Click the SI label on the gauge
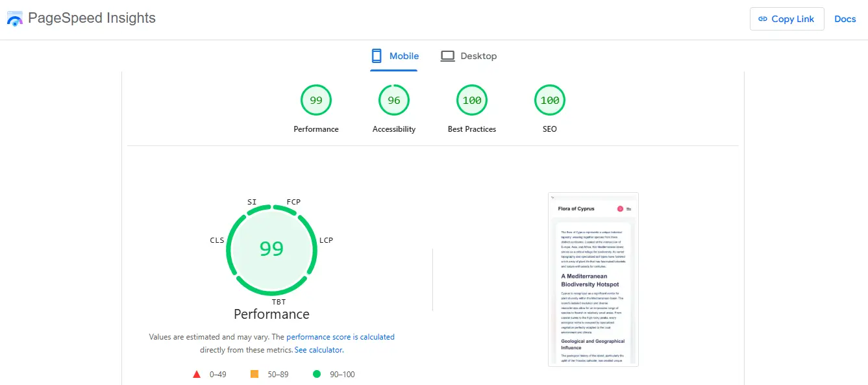 coord(252,202)
